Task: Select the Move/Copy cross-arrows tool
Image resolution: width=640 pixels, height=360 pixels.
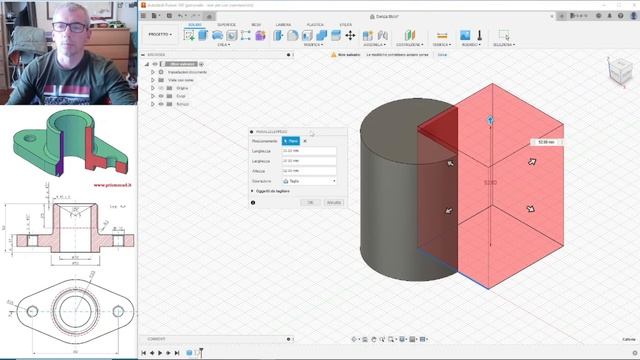Action: point(350,36)
